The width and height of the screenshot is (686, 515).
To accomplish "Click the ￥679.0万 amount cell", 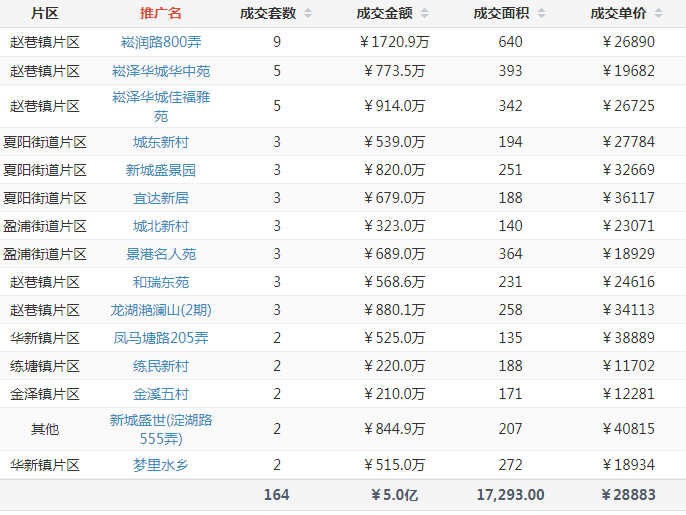I will pos(394,198).
